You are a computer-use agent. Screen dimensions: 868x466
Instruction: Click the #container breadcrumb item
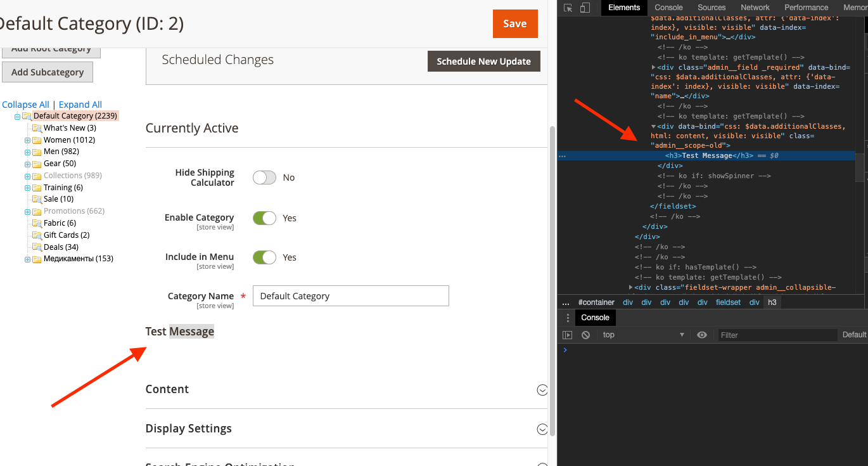596,302
